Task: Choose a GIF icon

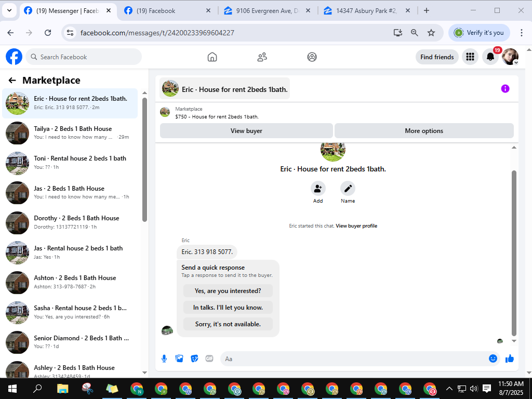Action: coord(209,358)
